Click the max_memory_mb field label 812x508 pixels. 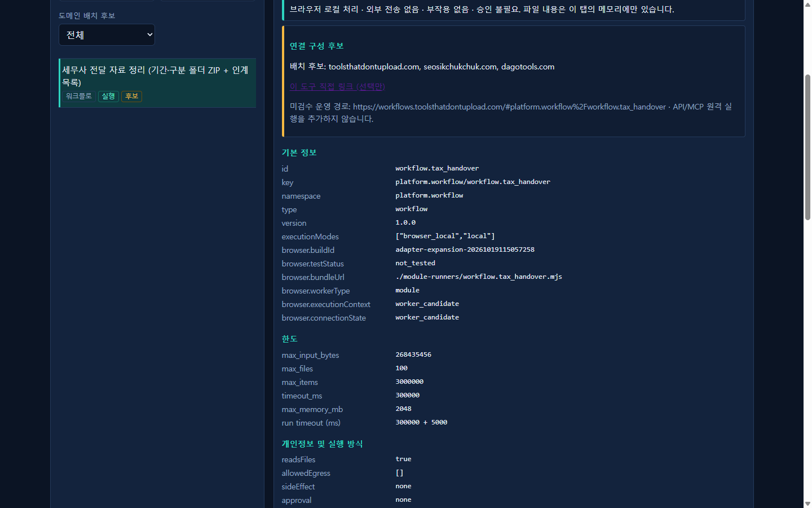312,409
